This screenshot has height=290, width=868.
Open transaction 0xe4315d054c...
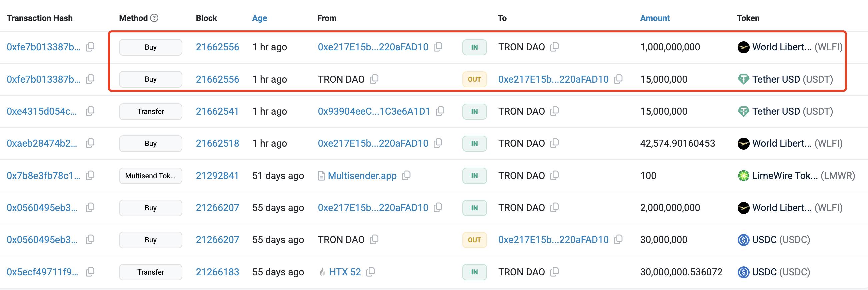pyautogui.click(x=42, y=111)
